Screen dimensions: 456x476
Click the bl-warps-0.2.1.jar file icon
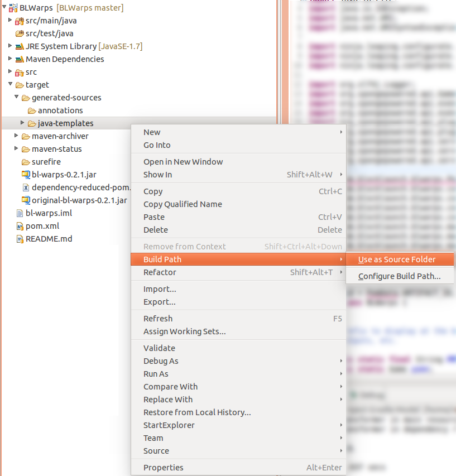(x=26, y=175)
